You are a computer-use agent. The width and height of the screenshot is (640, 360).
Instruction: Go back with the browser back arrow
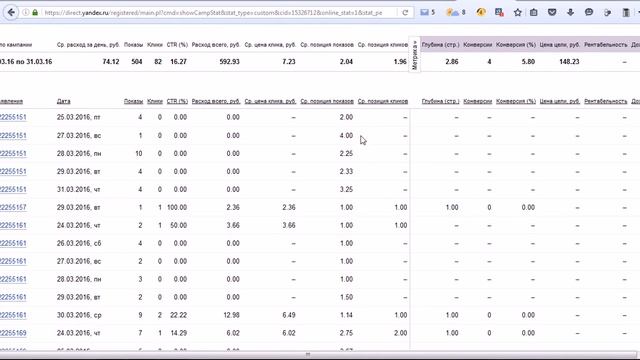click(x=11, y=13)
